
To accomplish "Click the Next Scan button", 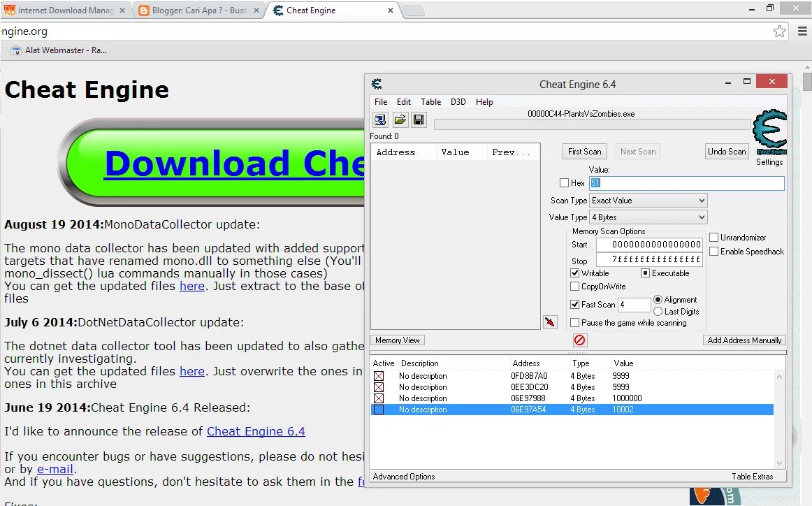I will 638,152.
